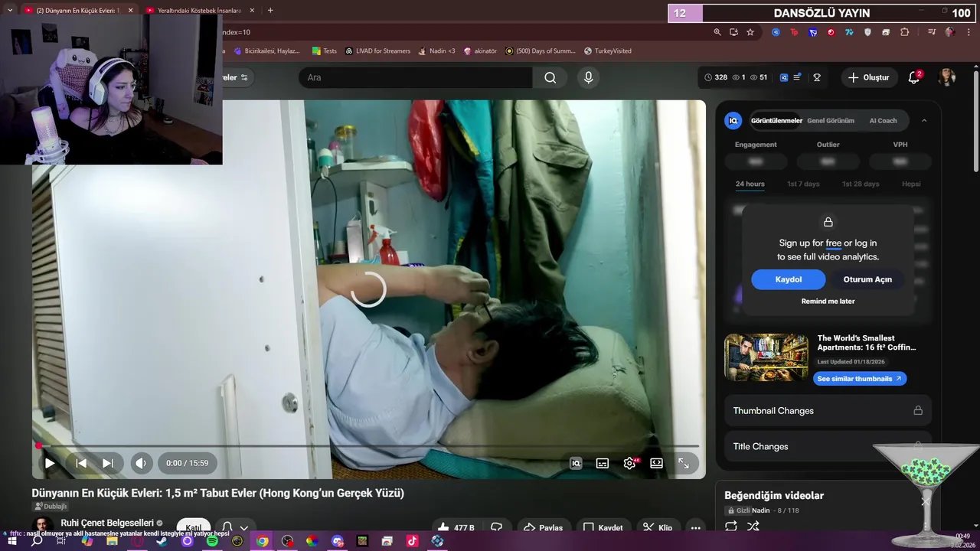Open Chrome extensions puzzle icon

coord(905,32)
